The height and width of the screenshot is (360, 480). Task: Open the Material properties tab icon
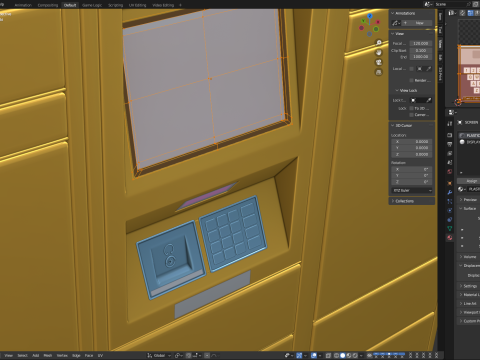pyautogui.click(x=450, y=238)
